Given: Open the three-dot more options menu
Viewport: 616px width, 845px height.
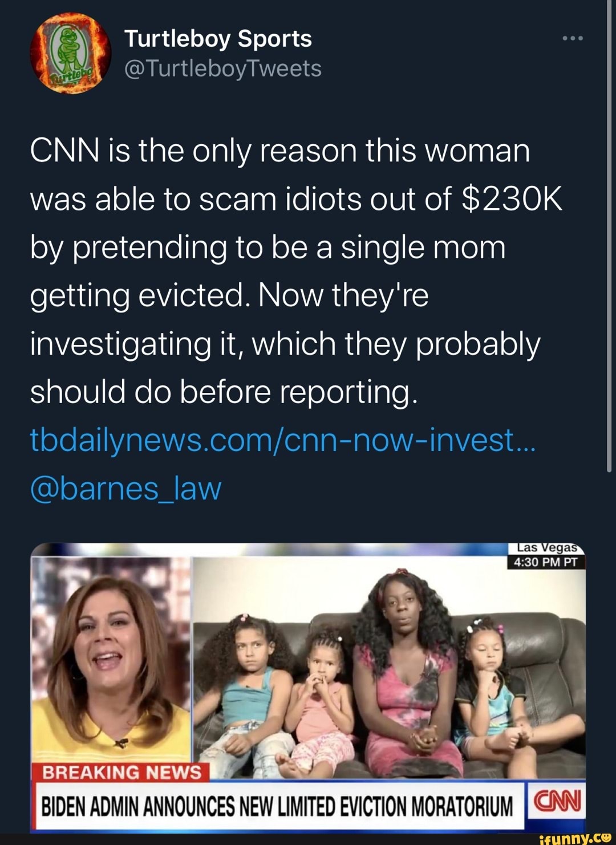Looking at the screenshot, I should pyautogui.click(x=572, y=39).
